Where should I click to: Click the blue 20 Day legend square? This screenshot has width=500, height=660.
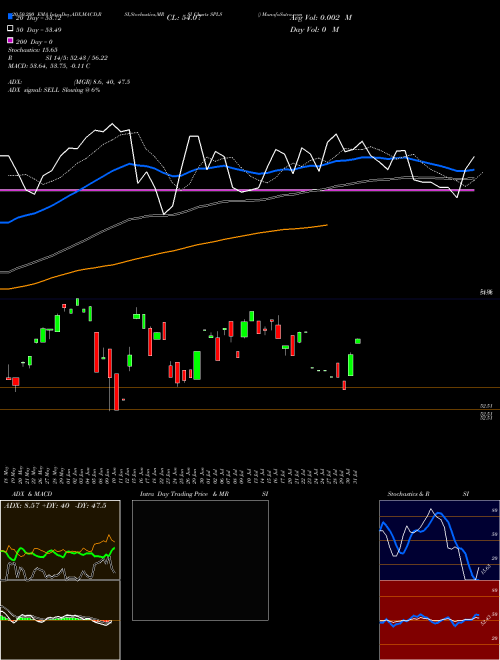(11, 17)
